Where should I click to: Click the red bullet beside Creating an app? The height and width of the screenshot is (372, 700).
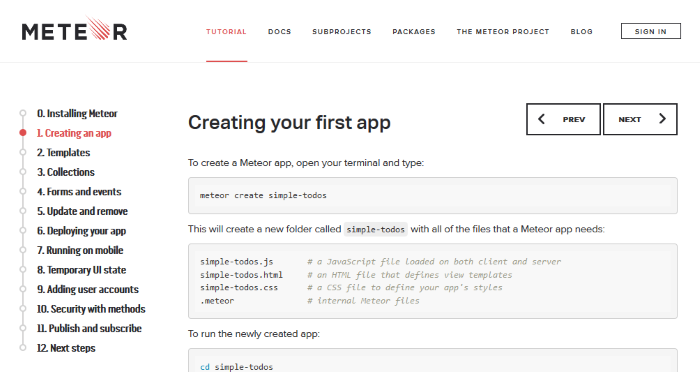pos(23,133)
